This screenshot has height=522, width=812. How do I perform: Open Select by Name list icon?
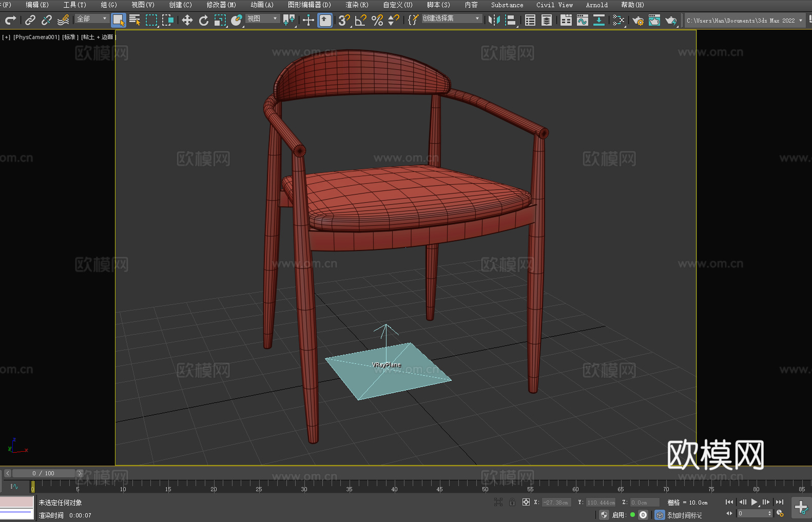click(135, 21)
